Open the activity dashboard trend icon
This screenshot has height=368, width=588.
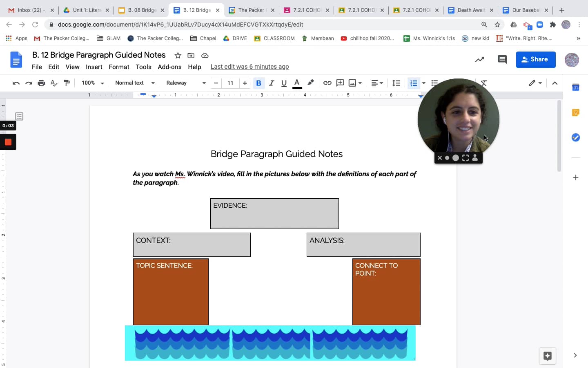click(479, 59)
